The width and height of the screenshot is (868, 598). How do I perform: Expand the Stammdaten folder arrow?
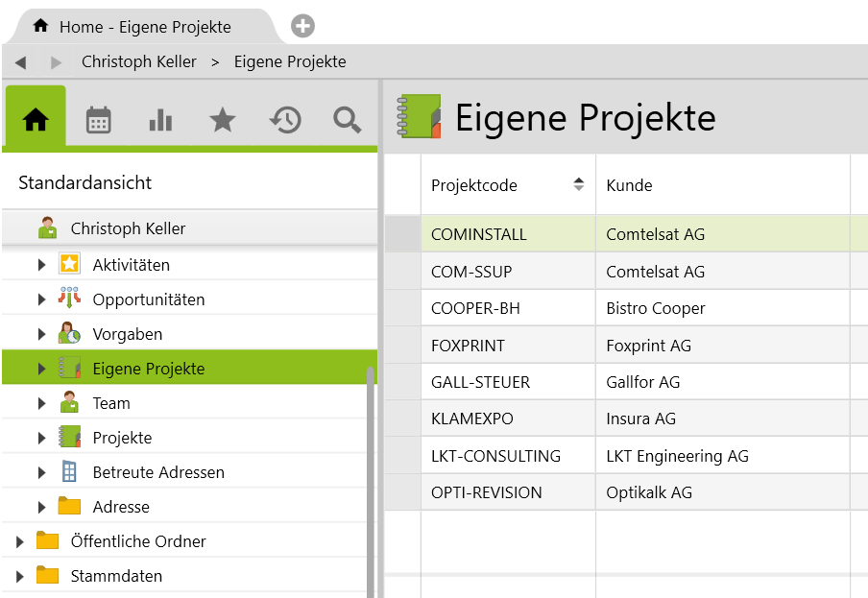(19, 576)
